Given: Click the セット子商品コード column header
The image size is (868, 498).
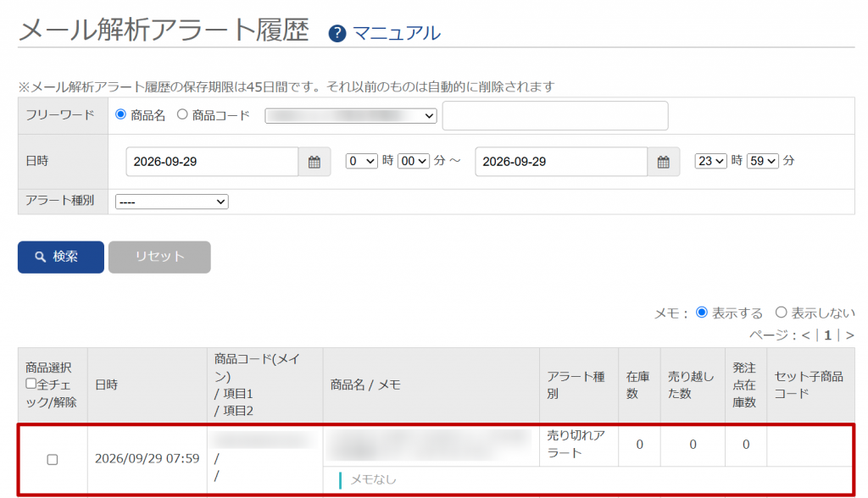Looking at the screenshot, I should pyautogui.click(x=810, y=385).
